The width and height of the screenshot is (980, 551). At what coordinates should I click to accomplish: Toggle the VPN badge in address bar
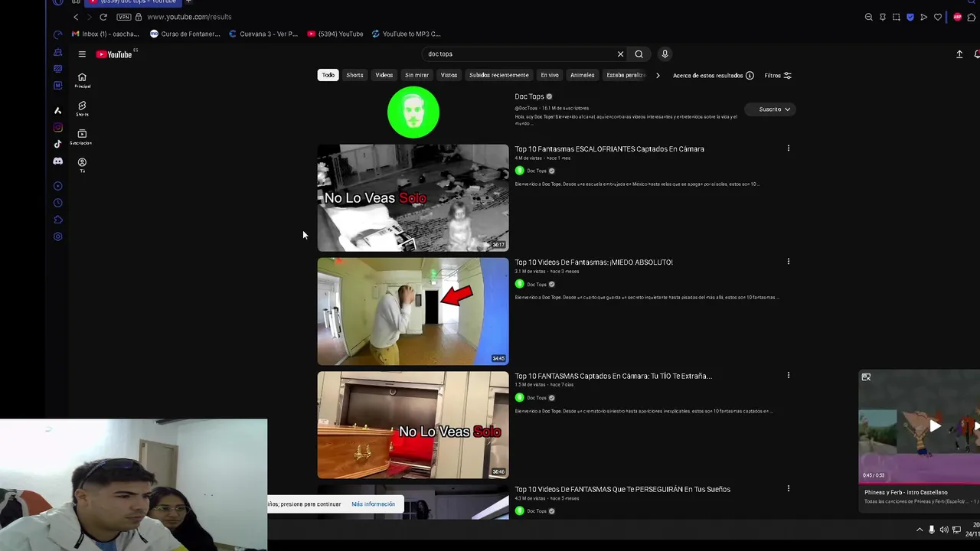point(123,17)
